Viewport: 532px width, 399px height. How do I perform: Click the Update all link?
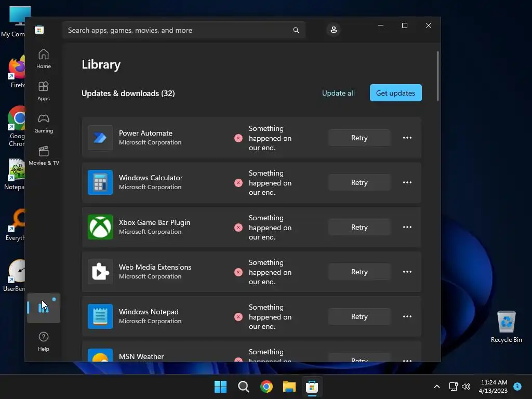click(338, 93)
